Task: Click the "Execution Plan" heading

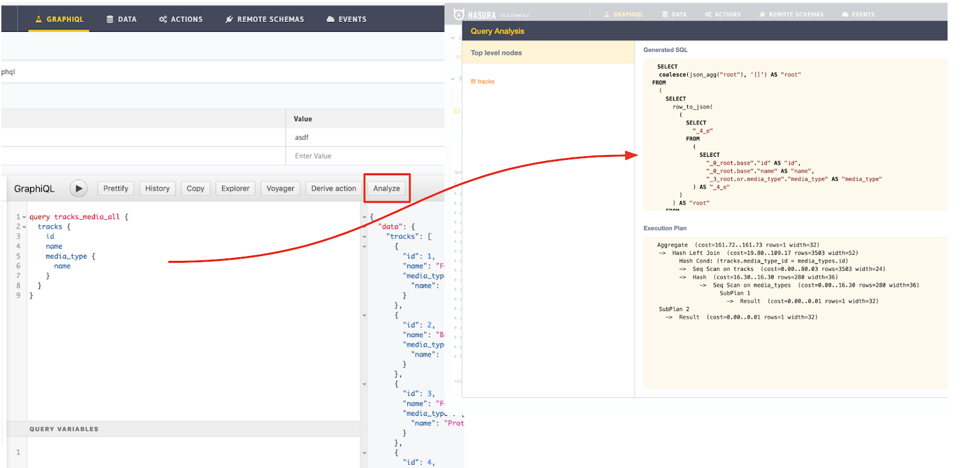Action: pyautogui.click(x=665, y=228)
